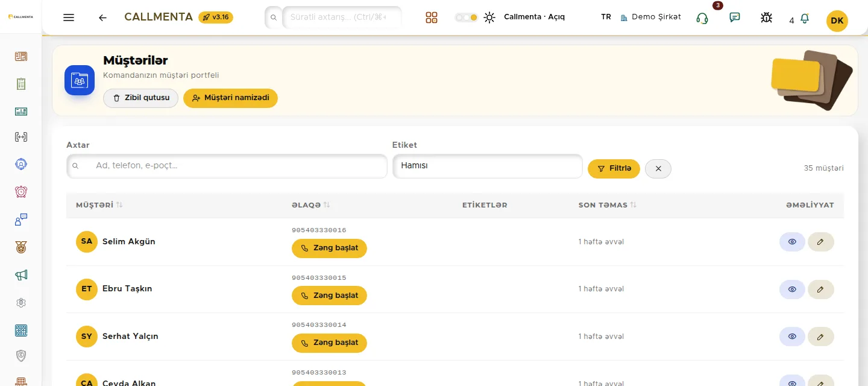This screenshot has width=868, height=386.
Task: Apply filters with the Filtrlə button
Action: click(614, 169)
